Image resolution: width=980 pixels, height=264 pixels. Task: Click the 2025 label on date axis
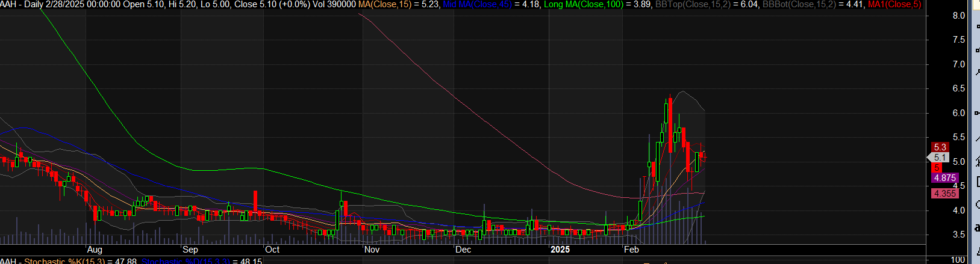560,250
